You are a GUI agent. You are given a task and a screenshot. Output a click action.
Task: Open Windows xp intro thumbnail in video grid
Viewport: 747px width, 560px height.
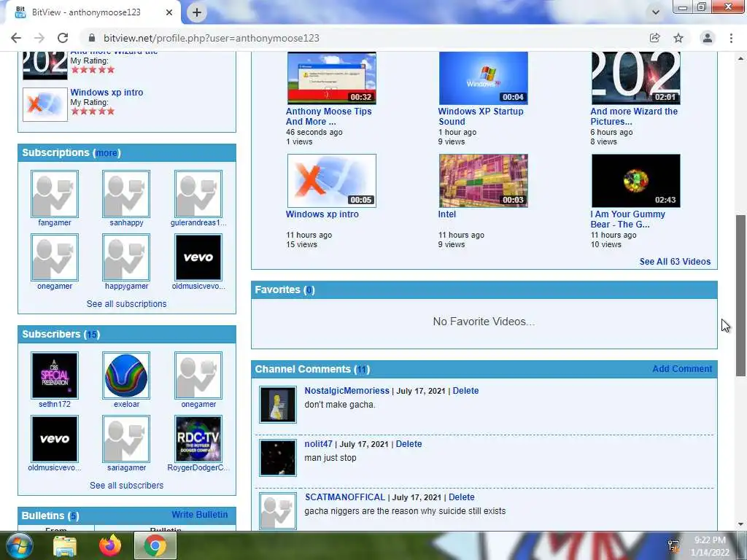tap(332, 181)
